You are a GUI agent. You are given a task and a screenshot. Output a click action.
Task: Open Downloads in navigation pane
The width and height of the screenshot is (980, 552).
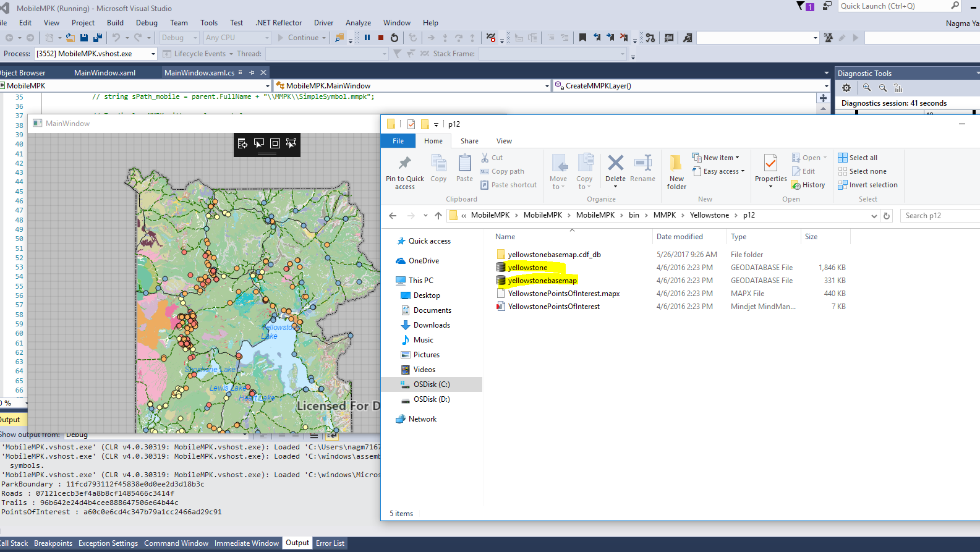pyautogui.click(x=432, y=325)
